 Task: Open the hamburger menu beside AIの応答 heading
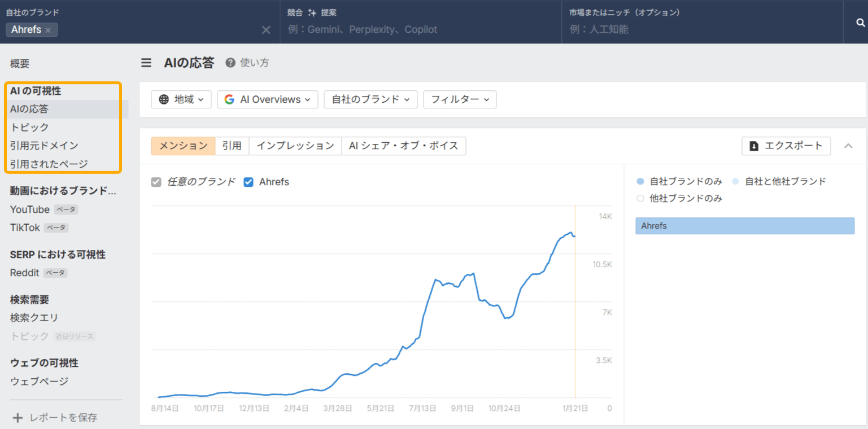click(x=146, y=63)
